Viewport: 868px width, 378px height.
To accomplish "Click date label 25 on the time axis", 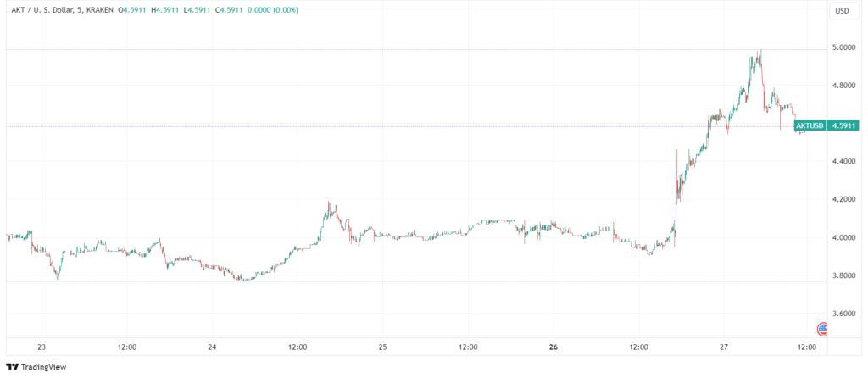I will (x=382, y=347).
